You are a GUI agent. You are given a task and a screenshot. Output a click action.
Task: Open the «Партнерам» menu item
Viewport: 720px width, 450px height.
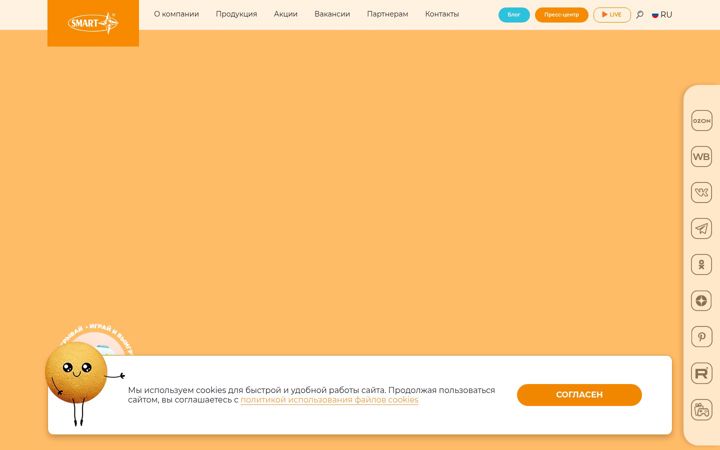[388, 14]
